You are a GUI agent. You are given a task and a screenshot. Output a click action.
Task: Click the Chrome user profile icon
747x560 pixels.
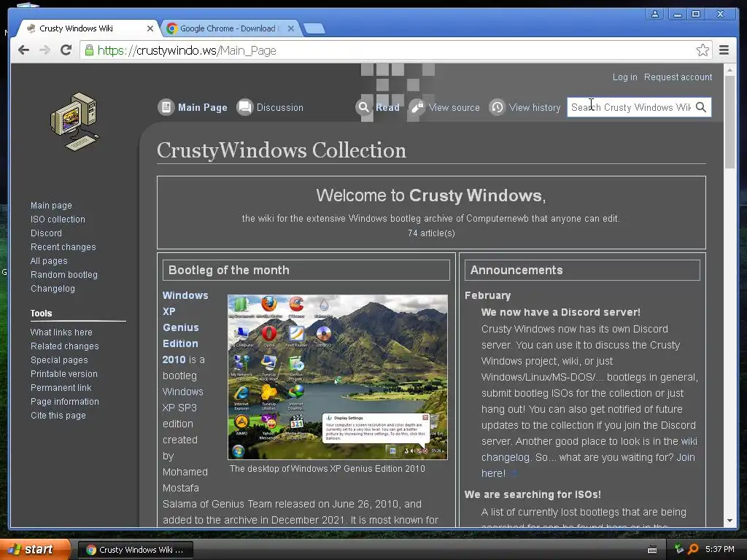[x=655, y=14]
